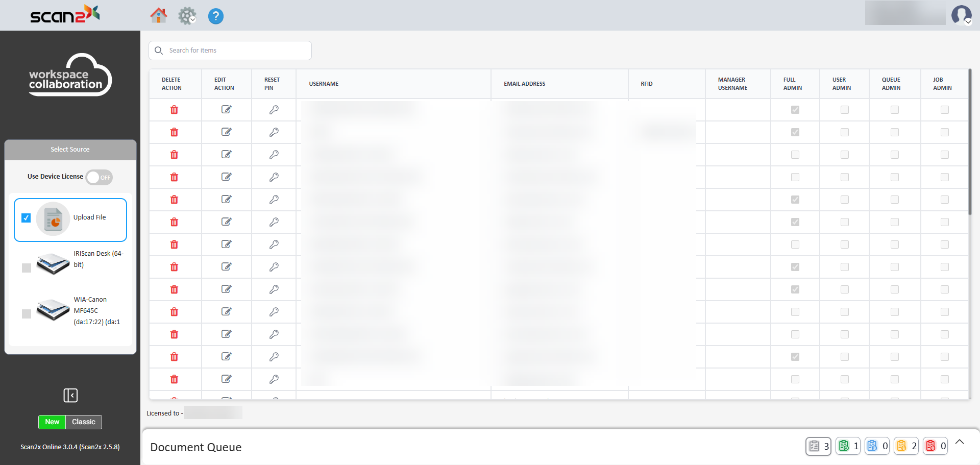Click the Home icon in top bar
Viewport: 980px width, 465px height.
pos(158,16)
